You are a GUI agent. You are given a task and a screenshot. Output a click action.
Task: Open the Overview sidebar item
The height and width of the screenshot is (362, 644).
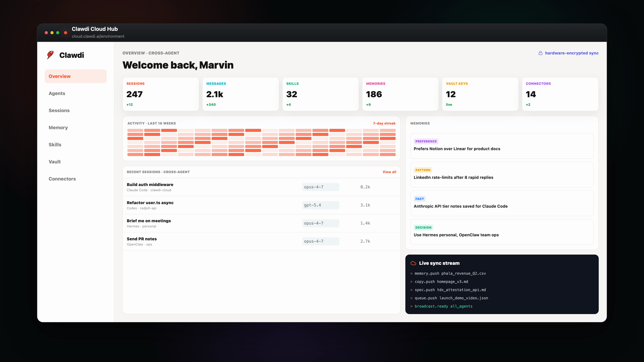pyautogui.click(x=75, y=76)
